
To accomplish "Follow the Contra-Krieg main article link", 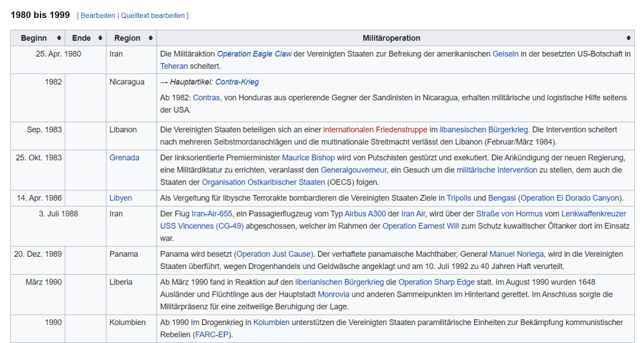I will [237, 82].
